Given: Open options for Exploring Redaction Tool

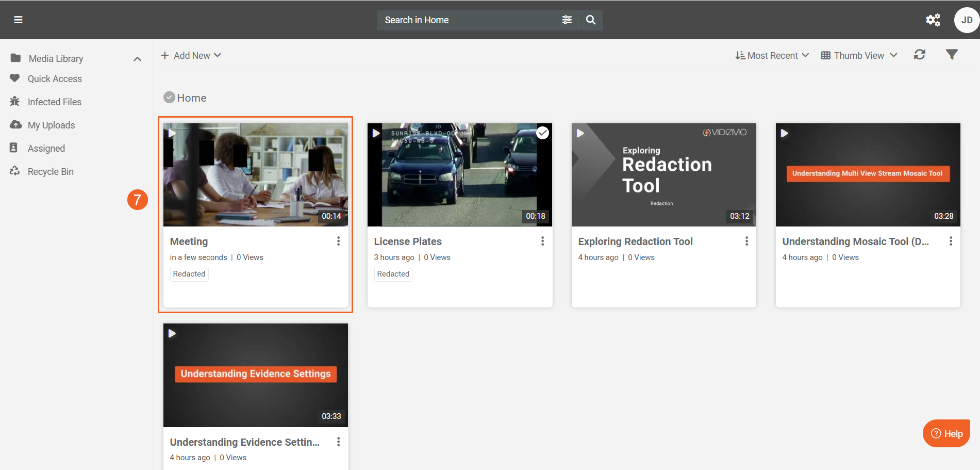Looking at the screenshot, I should (x=746, y=241).
